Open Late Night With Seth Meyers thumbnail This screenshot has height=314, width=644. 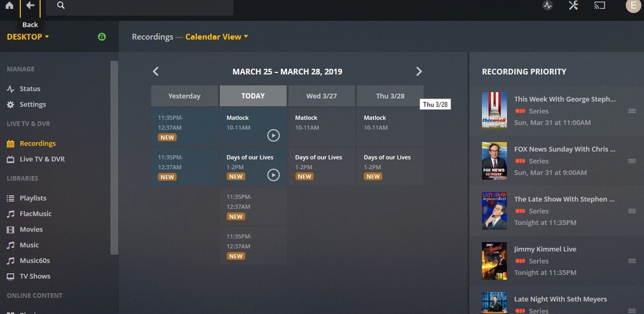tap(494, 303)
